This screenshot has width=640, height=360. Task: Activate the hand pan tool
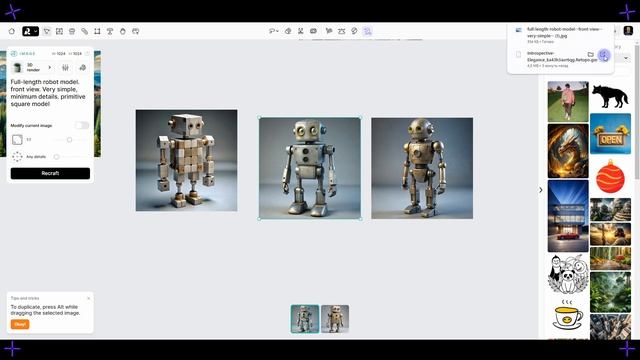click(x=122, y=31)
